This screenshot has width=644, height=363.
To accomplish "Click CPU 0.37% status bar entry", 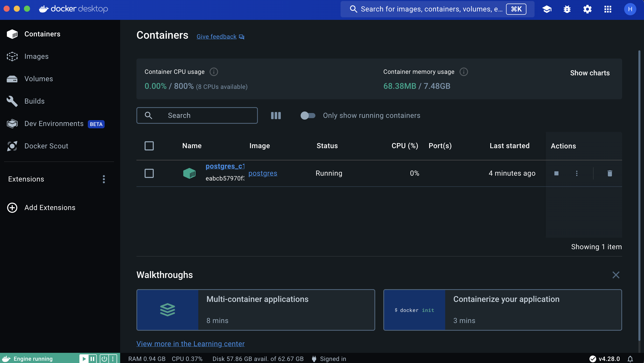I will [x=187, y=359].
